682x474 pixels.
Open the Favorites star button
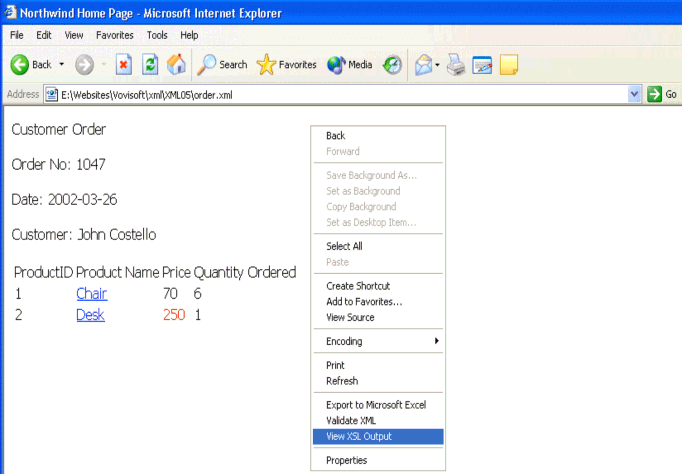[x=287, y=65]
